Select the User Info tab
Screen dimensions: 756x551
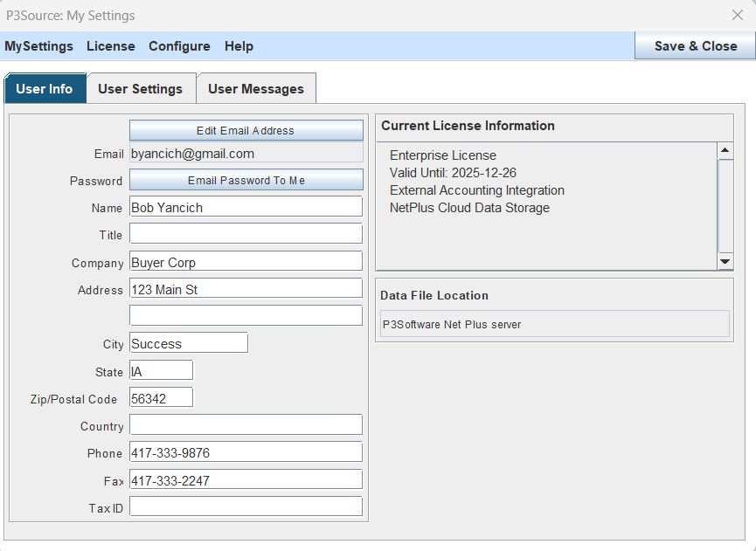pos(45,87)
